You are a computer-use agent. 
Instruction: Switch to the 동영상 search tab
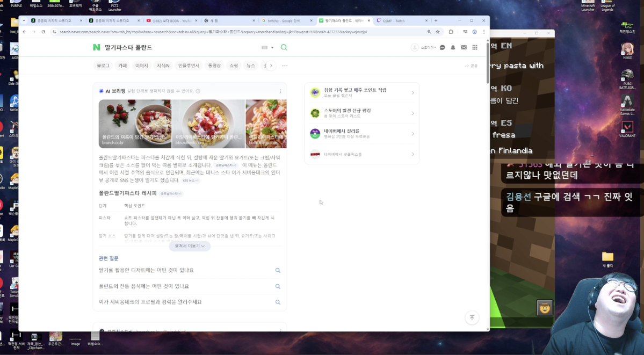[x=214, y=66]
